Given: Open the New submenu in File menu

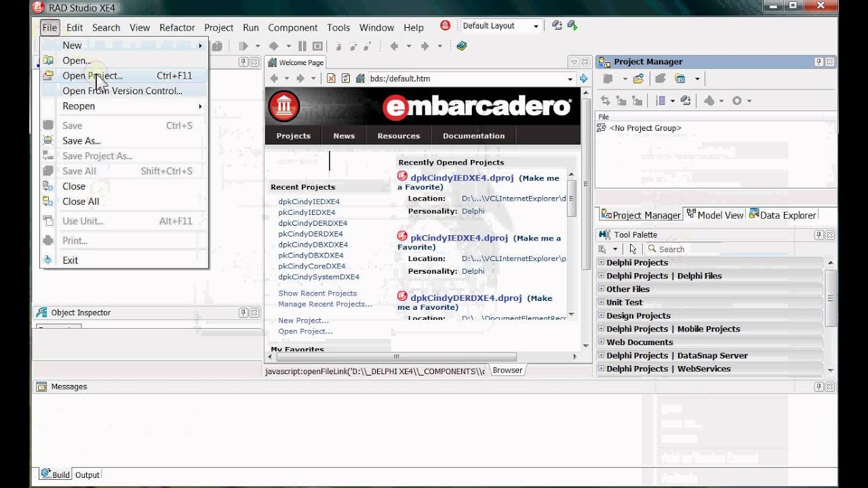Looking at the screenshot, I should coord(123,45).
